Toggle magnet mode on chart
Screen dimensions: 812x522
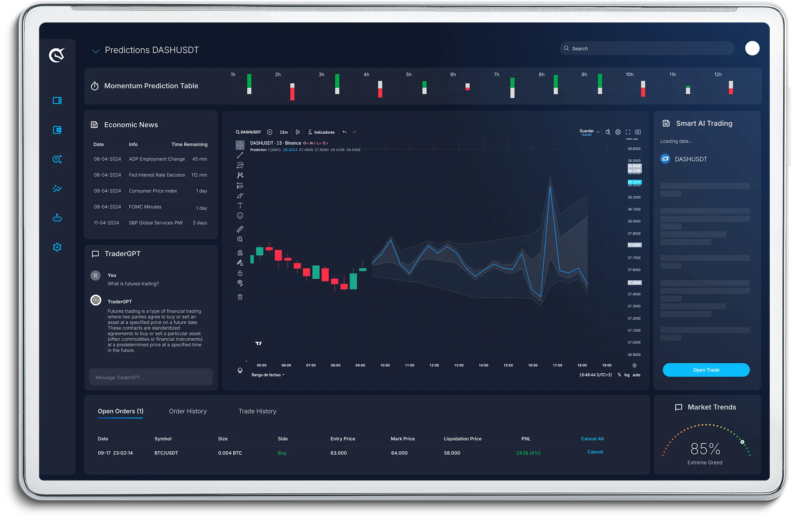[x=240, y=253]
